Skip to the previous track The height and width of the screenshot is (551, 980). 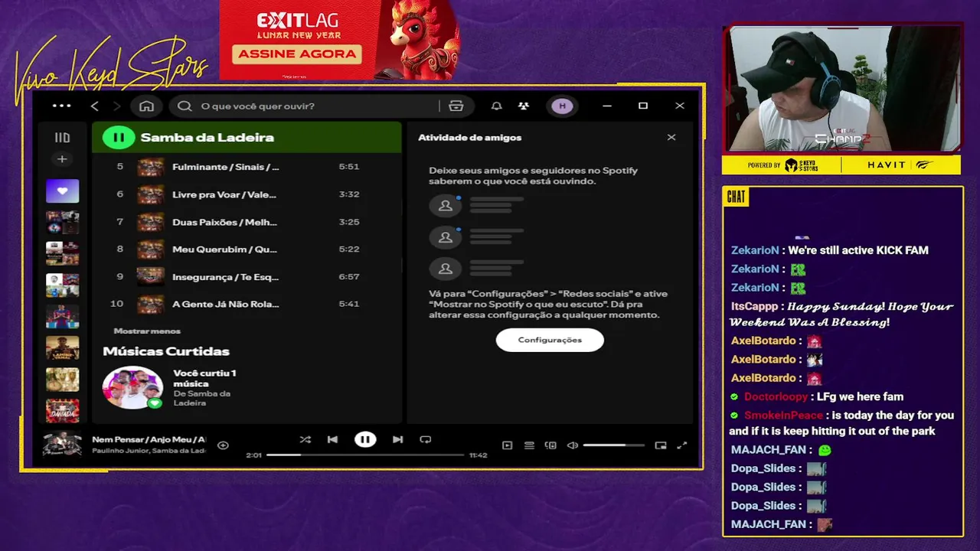pos(332,439)
